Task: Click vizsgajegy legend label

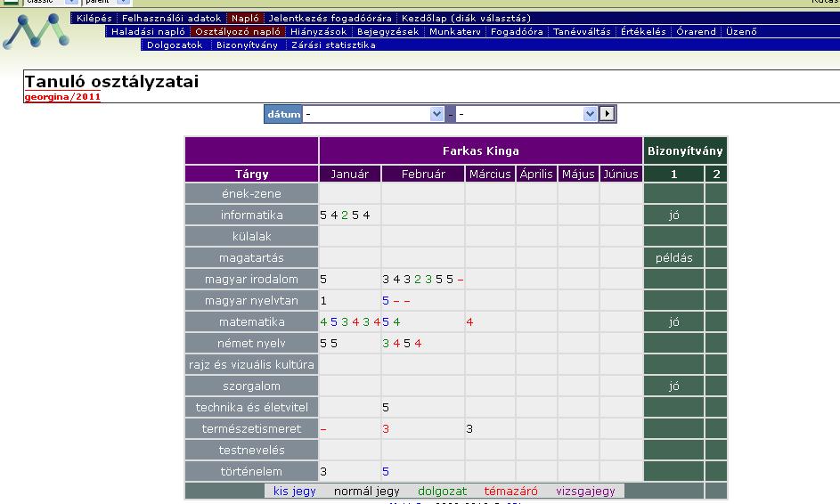Action: click(x=585, y=492)
